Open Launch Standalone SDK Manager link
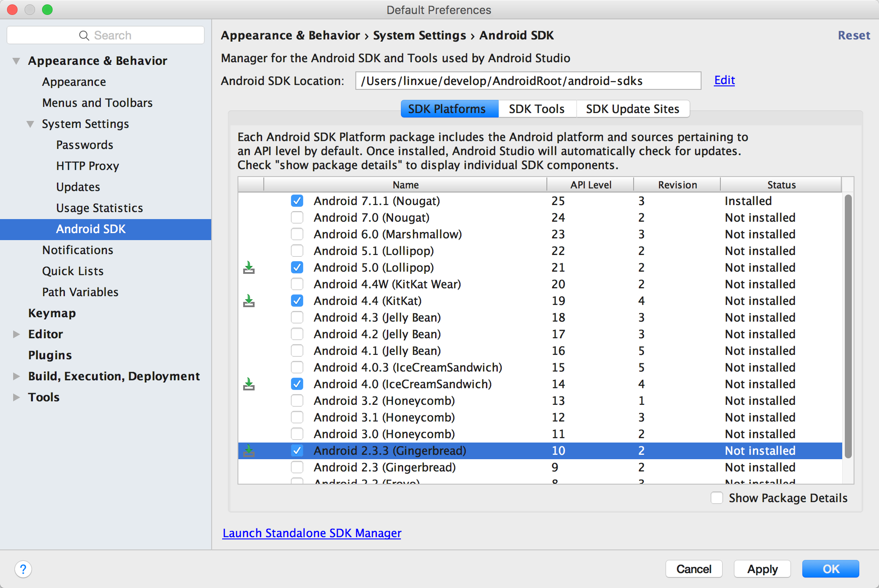This screenshot has width=879, height=588. (312, 533)
